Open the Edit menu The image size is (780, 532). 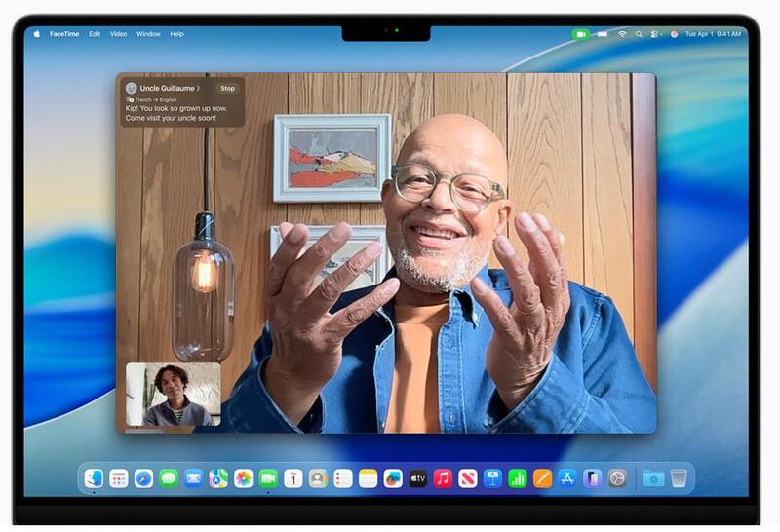[95, 34]
